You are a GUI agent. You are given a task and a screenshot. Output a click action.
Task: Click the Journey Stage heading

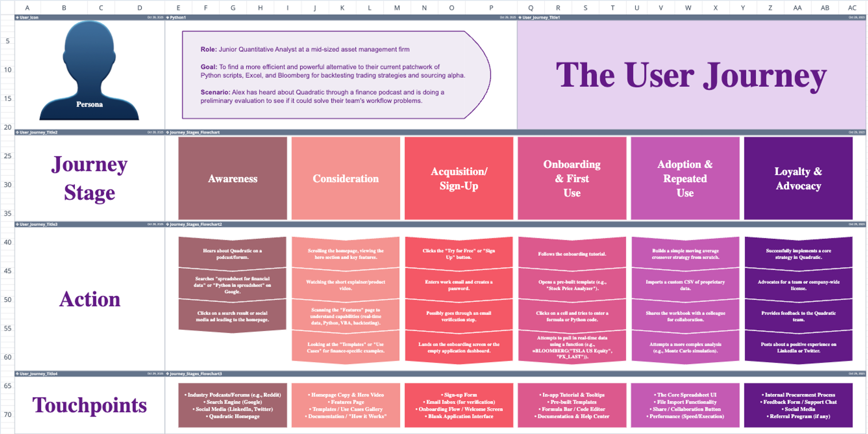point(90,178)
